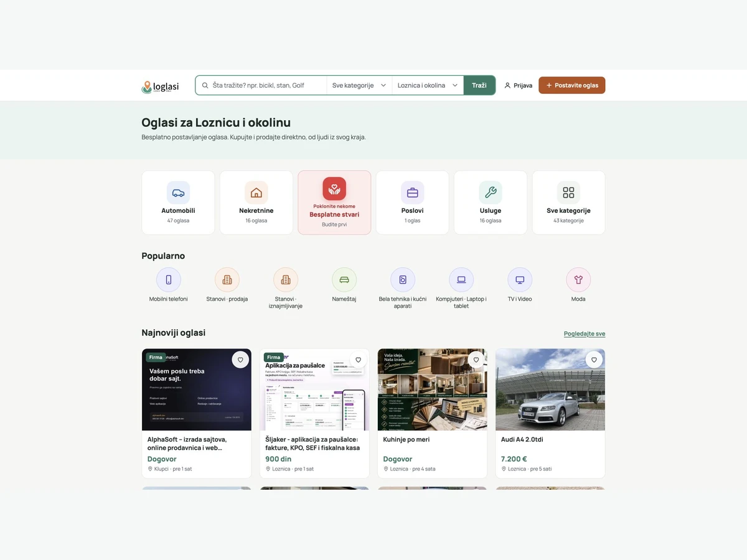Select the Bela tehnika washing machine icon
Image resolution: width=747 pixels, height=560 pixels.
click(403, 280)
